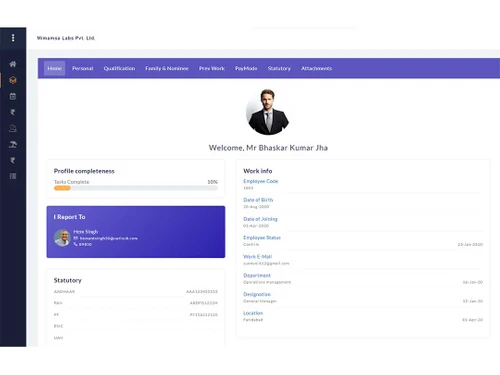The width and height of the screenshot is (500, 375).
Task: Click the rupee icon below the calendar icon
Action: pos(13,112)
